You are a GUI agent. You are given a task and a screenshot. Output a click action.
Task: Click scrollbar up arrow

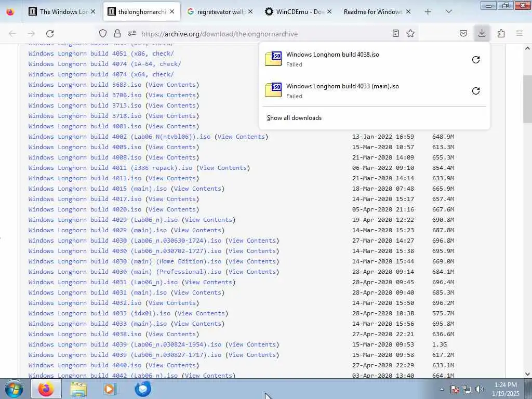[527, 48]
